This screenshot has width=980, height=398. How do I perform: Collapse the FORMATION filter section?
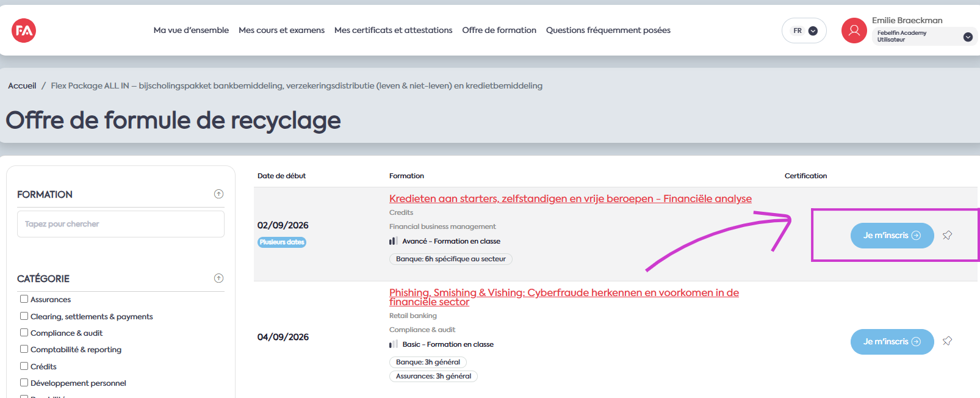(218, 194)
